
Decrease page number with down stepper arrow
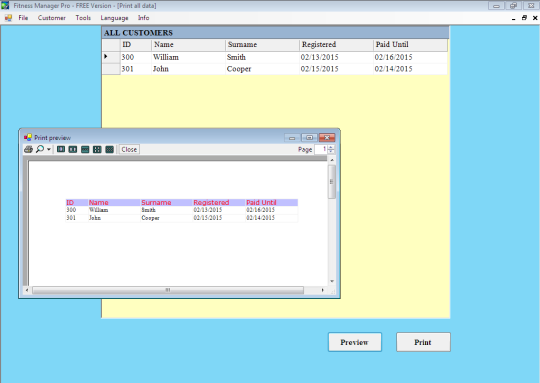tap(331, 151)
